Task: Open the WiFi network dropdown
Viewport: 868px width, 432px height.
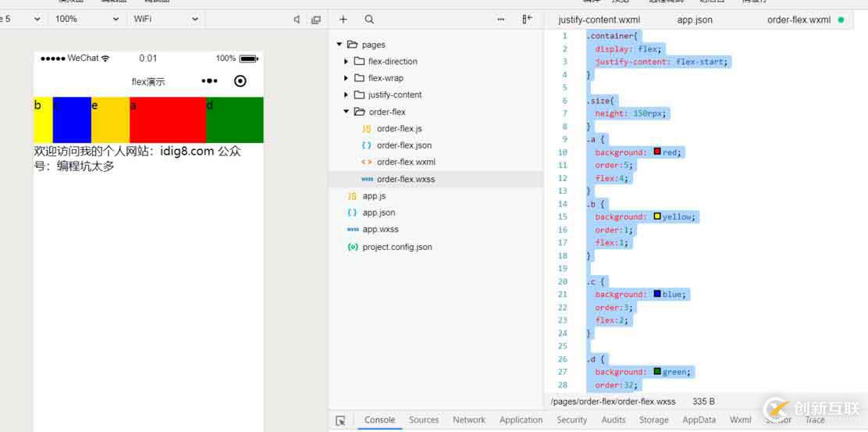Action: (166, 19)
